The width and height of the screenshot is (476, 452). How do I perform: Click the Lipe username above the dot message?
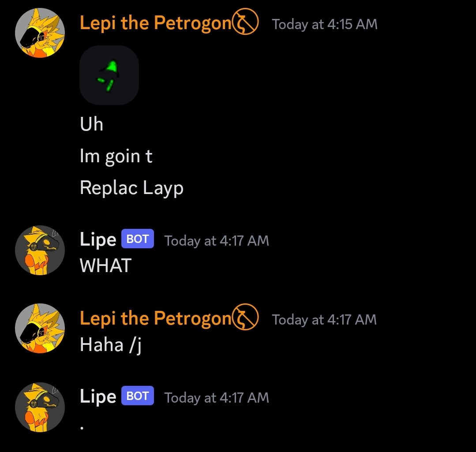pyautogui.click(x=98, y=397)
